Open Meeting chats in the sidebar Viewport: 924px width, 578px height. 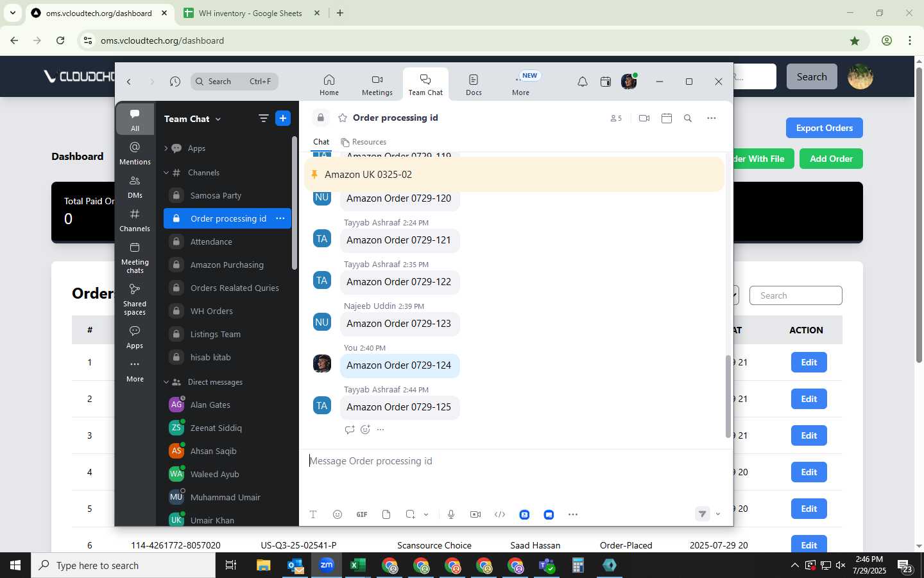(135, 257)
